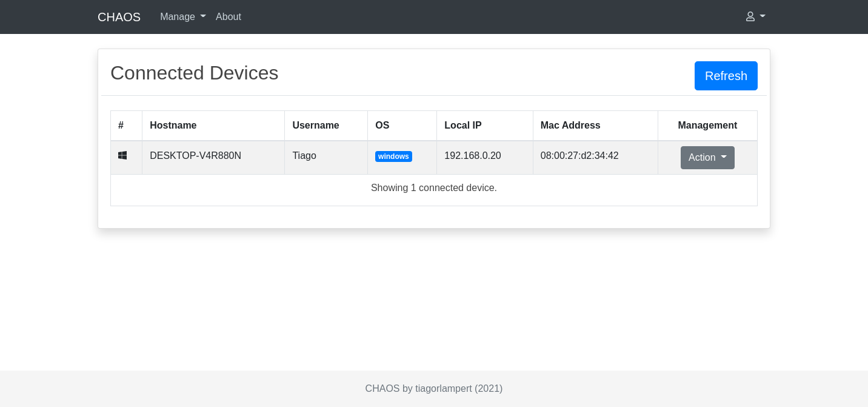
Task: Open the Action dropdown for DESKTOP-V4R880N
Action: [x=707, y=158]
